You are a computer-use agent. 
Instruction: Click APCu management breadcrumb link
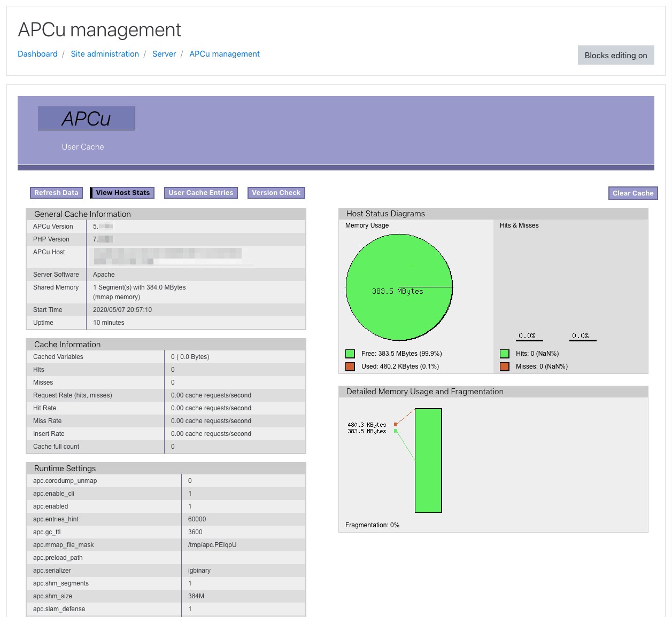click(225, 54)
